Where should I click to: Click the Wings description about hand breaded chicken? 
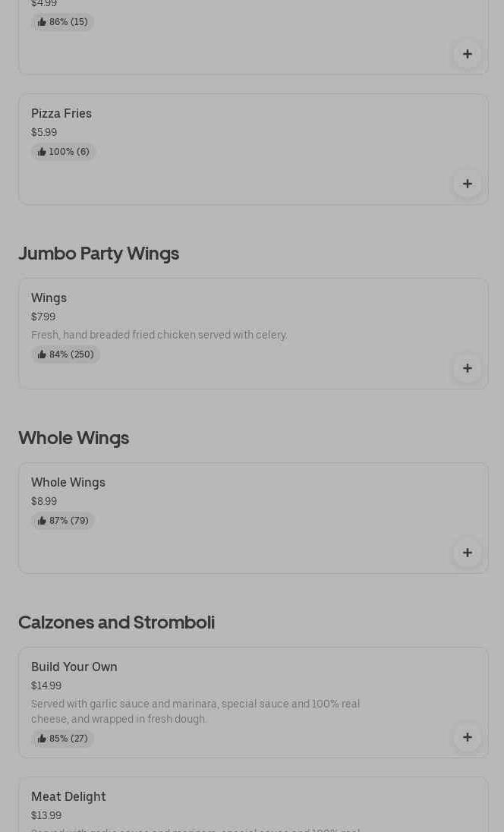pos(159,335)
